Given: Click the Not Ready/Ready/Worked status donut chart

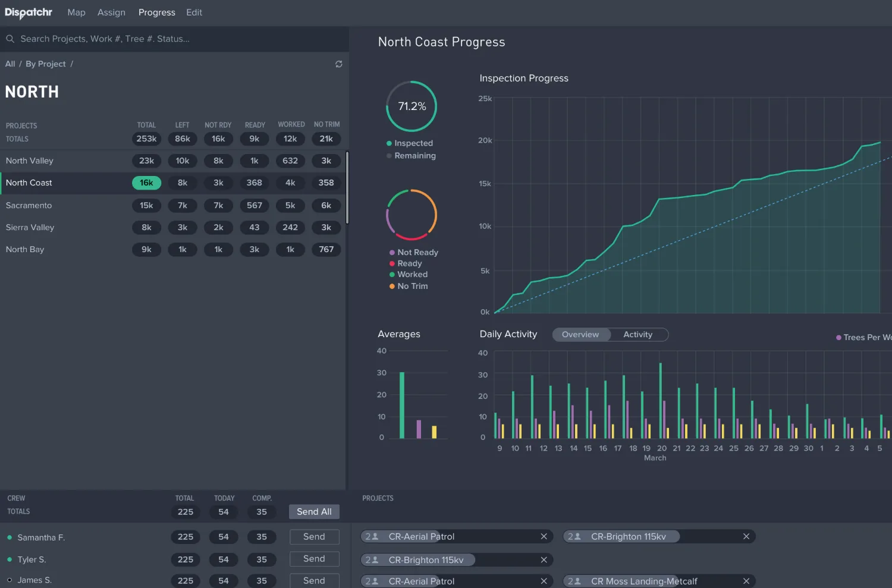Looking at the screenshot, I should click(x=412, y=215).
